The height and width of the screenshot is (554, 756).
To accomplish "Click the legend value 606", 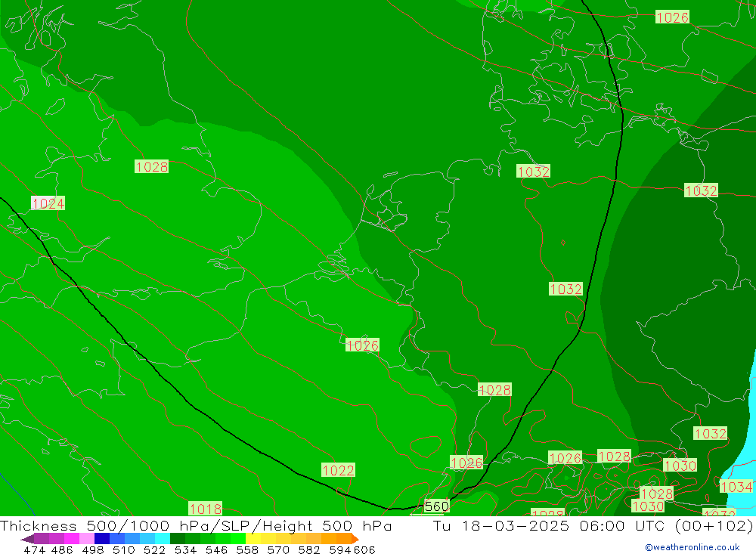I will tap(364, 550).
